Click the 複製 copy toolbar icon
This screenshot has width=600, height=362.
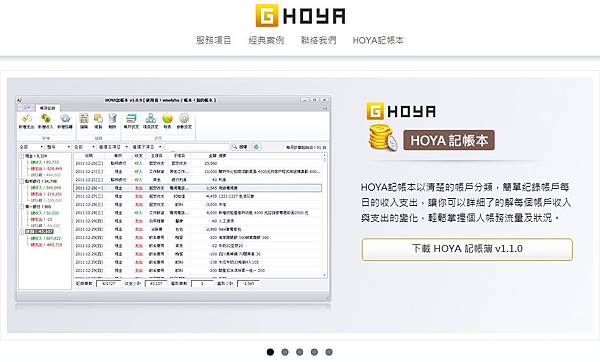(x=98, y=121)
